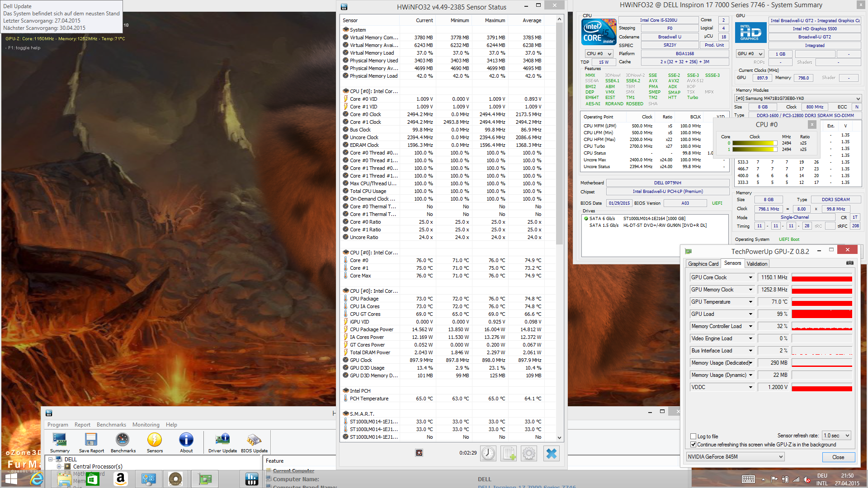The width and height of the screenshot is (868, 488).
Task: Enable the Log to file checkbox
Action: click(x=693, y=436)
